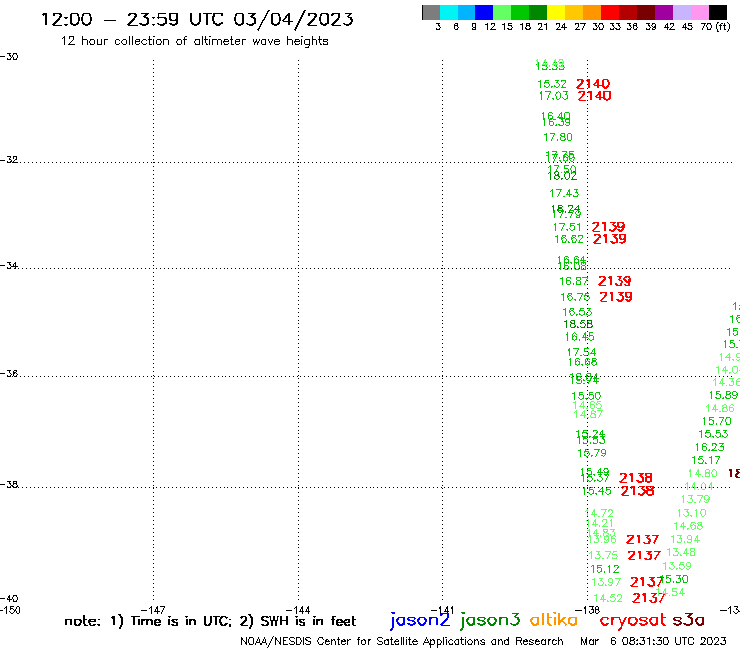Click the NOAA/NESDIS credit line
Screen dimensions: 740x650
point(402,641)
